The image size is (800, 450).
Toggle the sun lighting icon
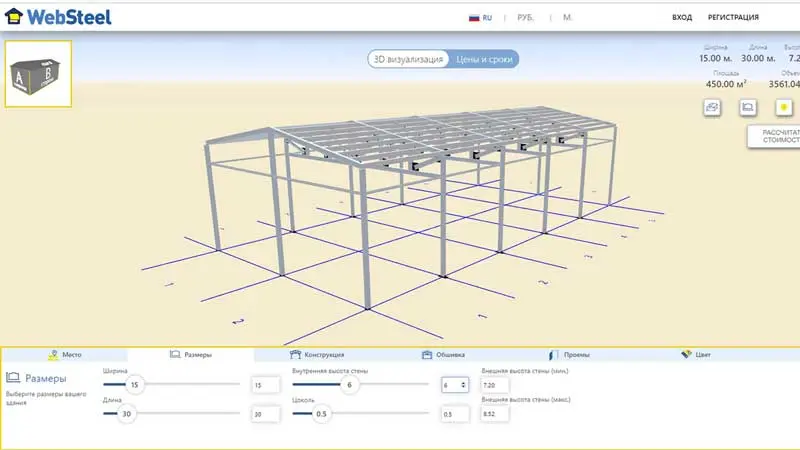pos(784,107)
